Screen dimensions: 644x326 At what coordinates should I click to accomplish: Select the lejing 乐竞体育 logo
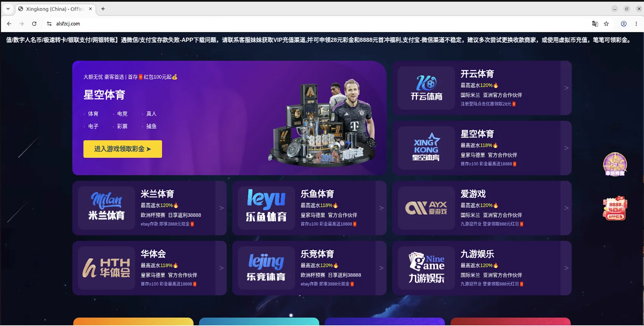(266, 268)
